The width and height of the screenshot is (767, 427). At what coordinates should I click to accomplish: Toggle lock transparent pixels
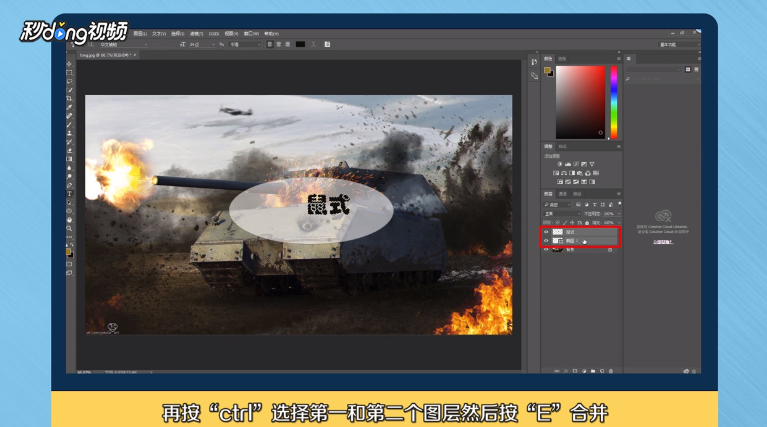point(558,223)
